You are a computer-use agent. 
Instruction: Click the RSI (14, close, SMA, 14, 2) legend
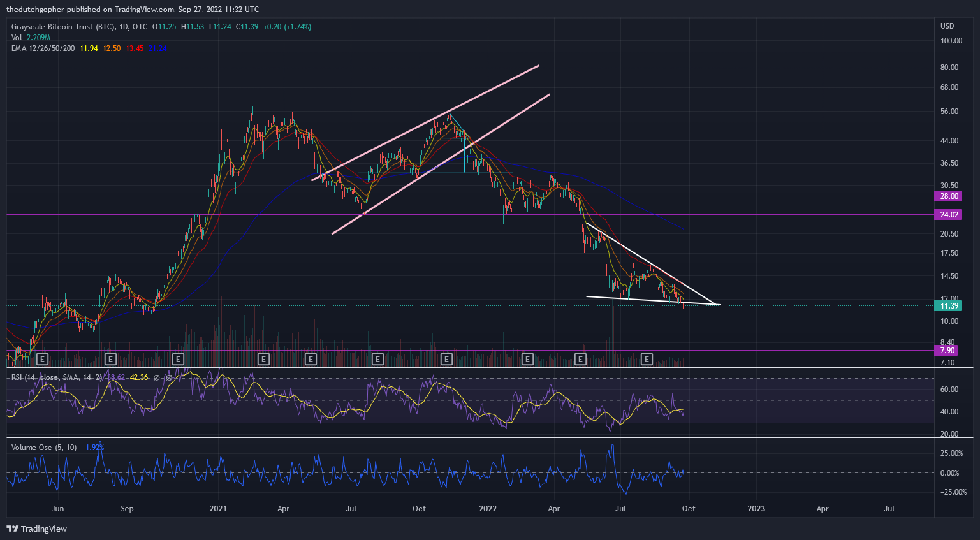tap(56, 377)
